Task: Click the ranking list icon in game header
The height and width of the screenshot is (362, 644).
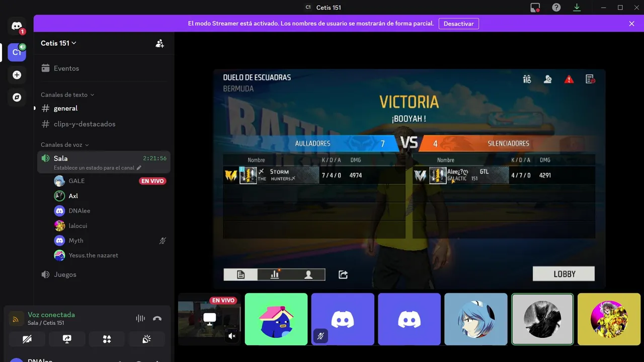Action: pyautogui.click(x=527, y=79)
